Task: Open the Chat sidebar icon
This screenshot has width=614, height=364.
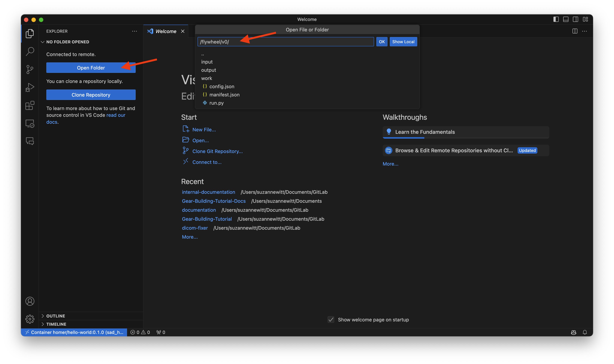Action: 30,141
